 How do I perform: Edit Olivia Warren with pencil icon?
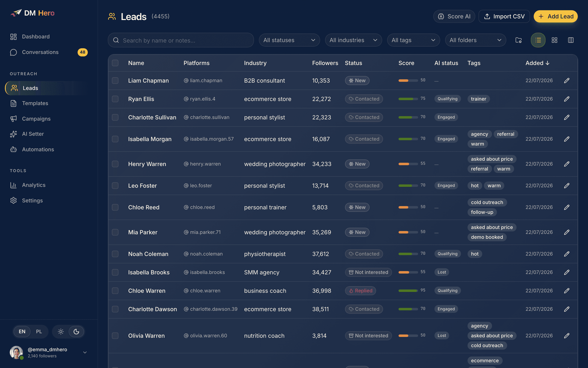(x=567, y=336)
